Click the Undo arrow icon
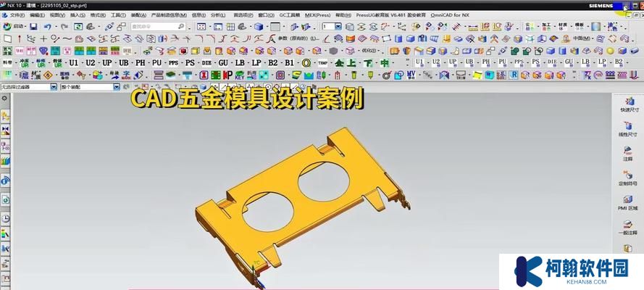The width and height of the screenshot is (644, 290). point(47,26)
